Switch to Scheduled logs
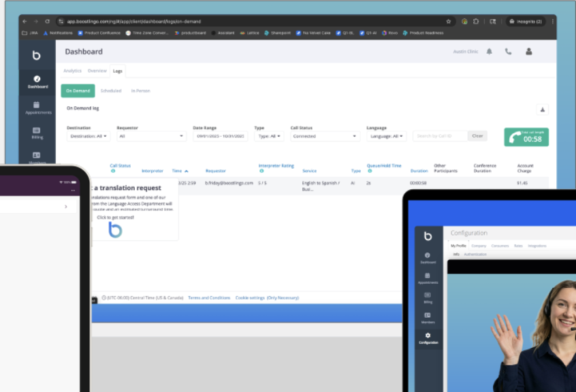The height and width of the screenshot is (392, 576). (111, 91)
